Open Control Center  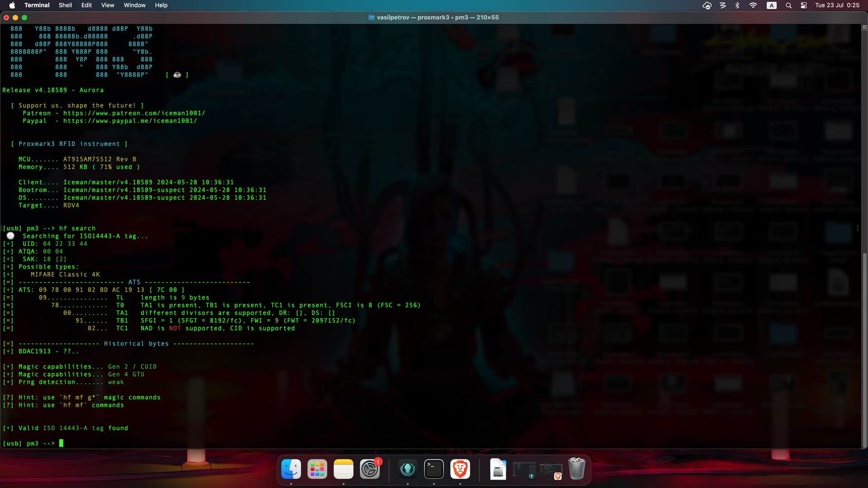click(x=804, y=5)
